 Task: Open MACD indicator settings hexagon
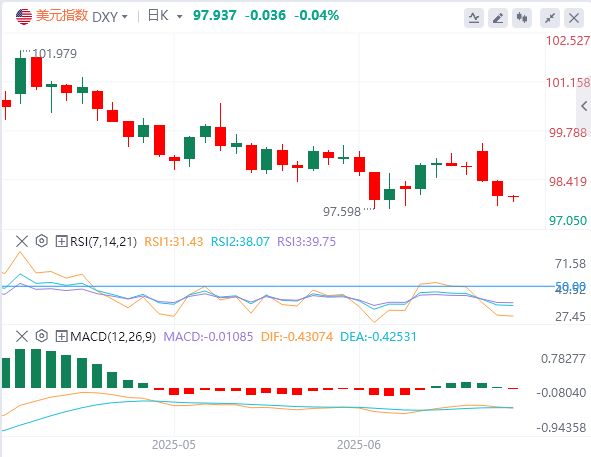(x=41, y=336)
